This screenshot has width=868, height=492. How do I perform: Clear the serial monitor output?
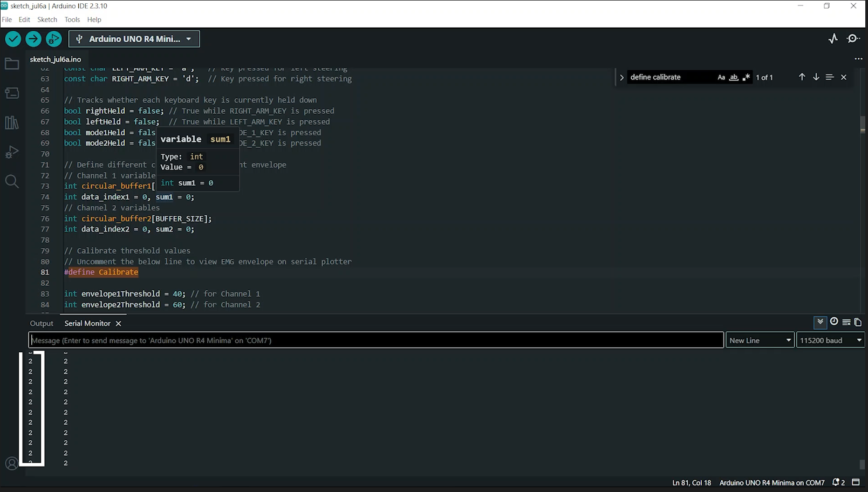(846, 322)
